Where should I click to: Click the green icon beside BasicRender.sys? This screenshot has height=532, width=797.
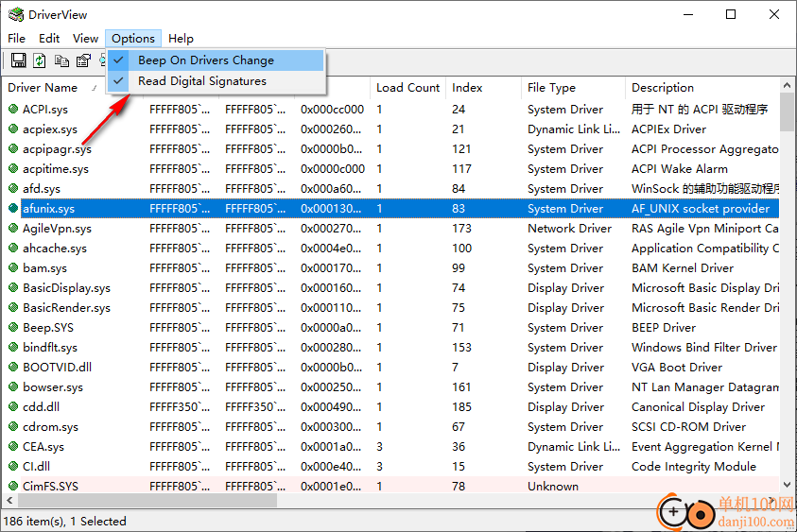(x=14, y=307)
